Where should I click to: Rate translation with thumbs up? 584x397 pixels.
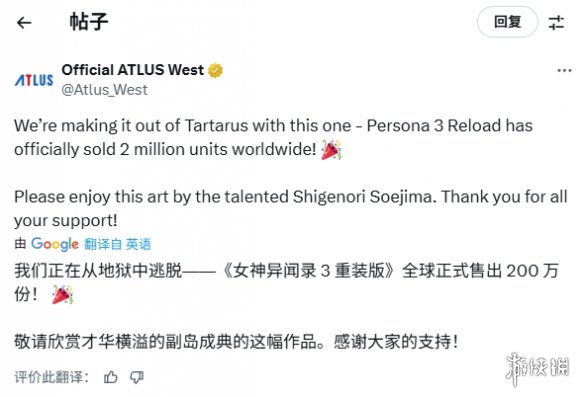pos(111,377)
